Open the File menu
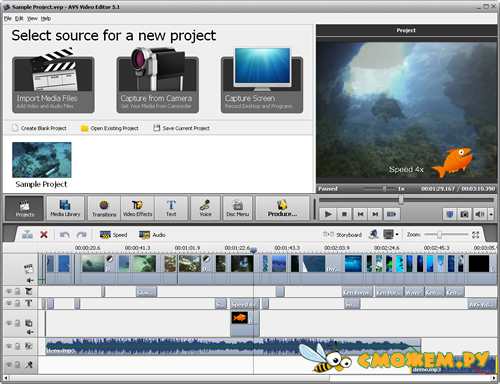The image size is (500, 384). (x=8, y=18)
